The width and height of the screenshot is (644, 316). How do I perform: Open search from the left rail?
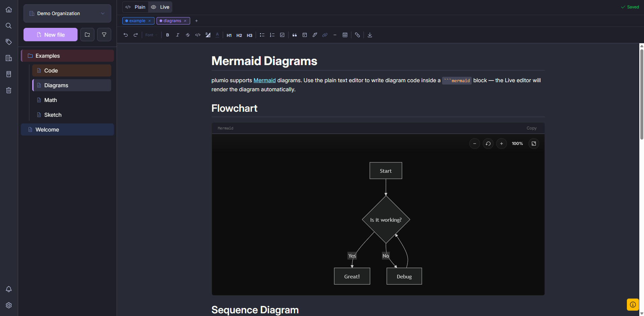[9, 26]
